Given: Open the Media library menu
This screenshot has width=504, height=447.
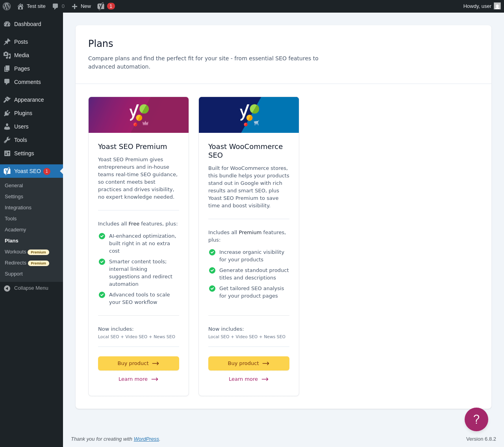Looking at the screenshot, I should [31, 55].
